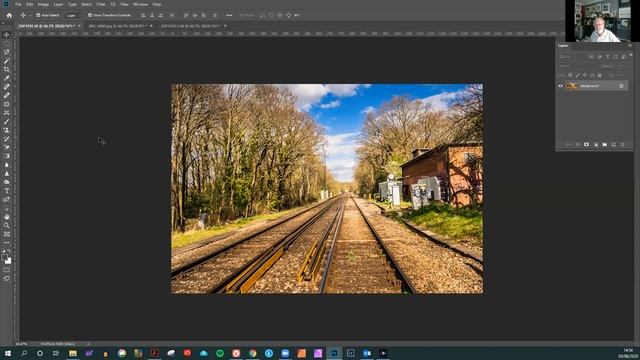The width and height of the screenshot is (640, 360).
Task: Click the delete layer trash icon
Action: [622, 144]
